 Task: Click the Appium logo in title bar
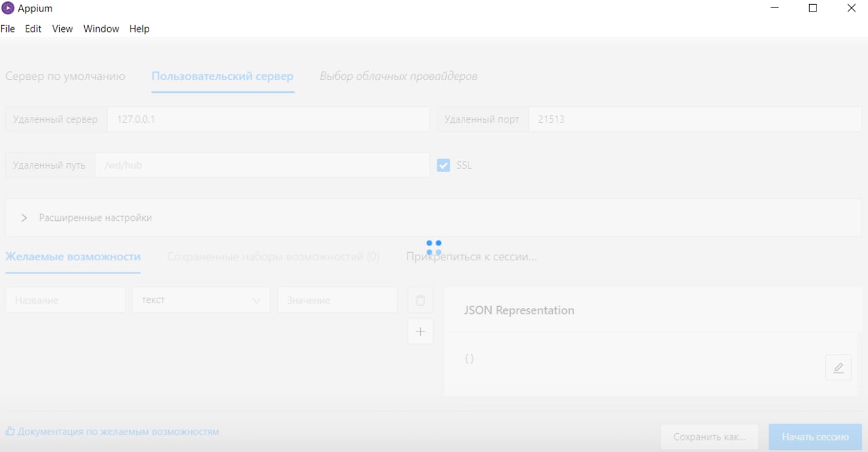(x=8, y=8)
